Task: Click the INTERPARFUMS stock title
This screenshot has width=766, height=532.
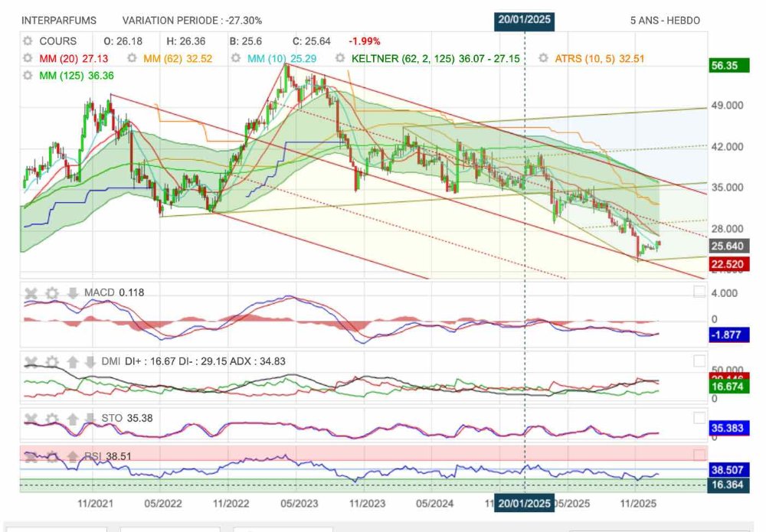Action: (59, 21)
